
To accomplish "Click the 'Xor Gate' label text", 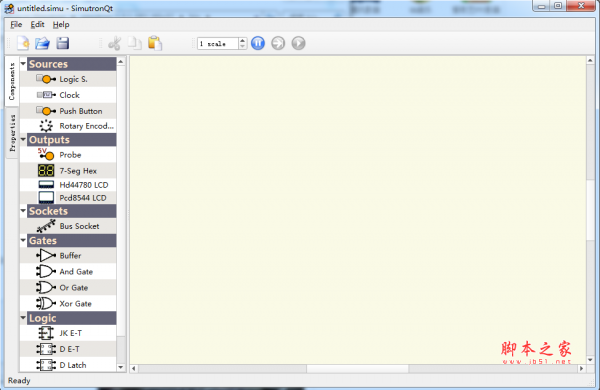I will [x=75, y=304].
